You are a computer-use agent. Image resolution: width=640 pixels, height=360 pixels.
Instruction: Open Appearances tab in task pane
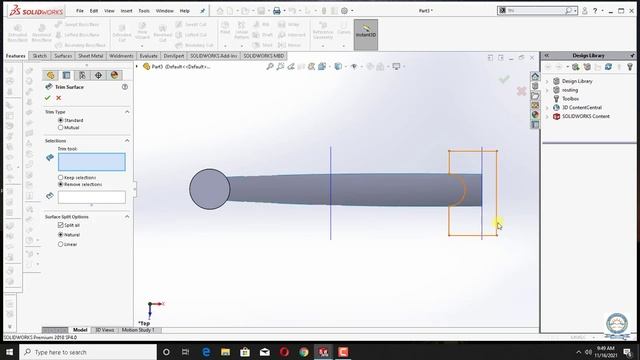click(x=535, y=115)
